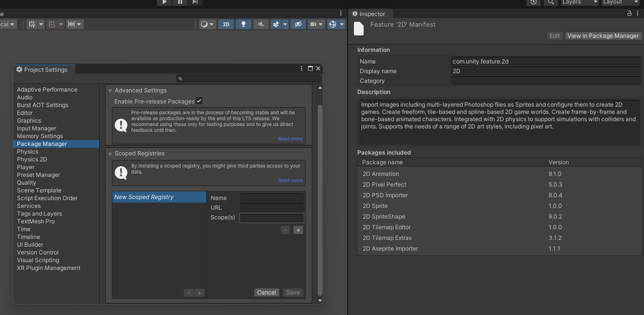
Task: Toggle scene audio mute icon
Action: pyautogui.click(x=261, y=24)
